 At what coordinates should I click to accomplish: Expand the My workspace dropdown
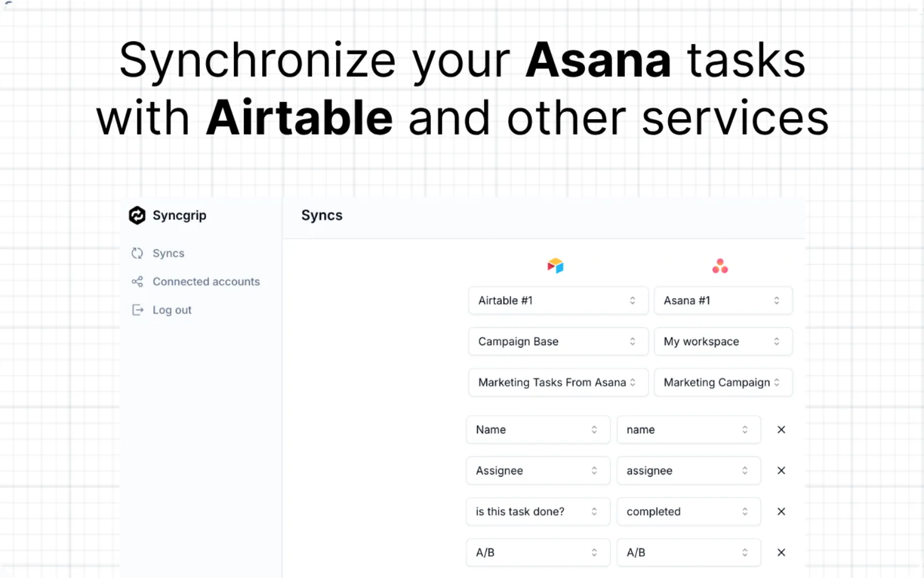pyautogui.click(x=722, y=342)
